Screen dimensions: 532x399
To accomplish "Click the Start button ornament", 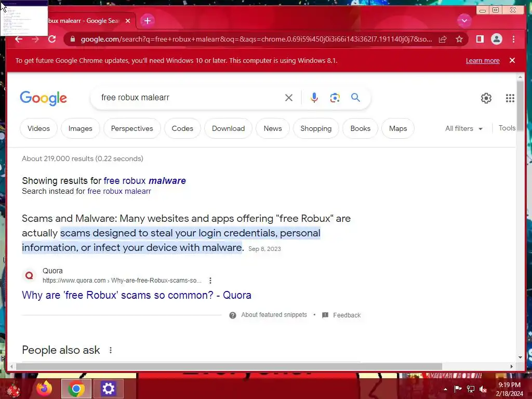I will click(x=14, y=390).
